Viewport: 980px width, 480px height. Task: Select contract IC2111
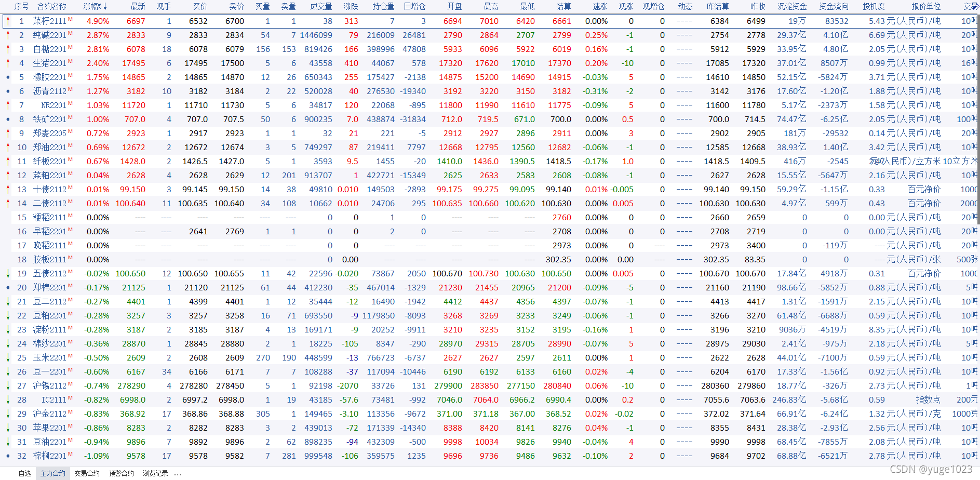[54, 400]
